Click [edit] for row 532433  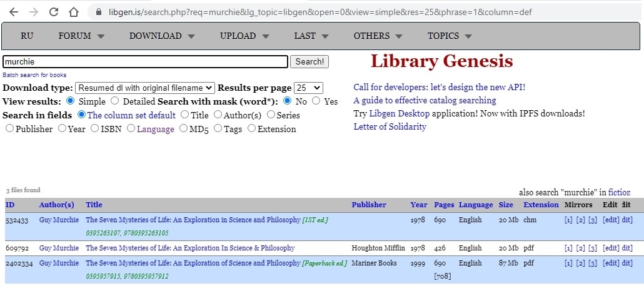tap(611, 220)
